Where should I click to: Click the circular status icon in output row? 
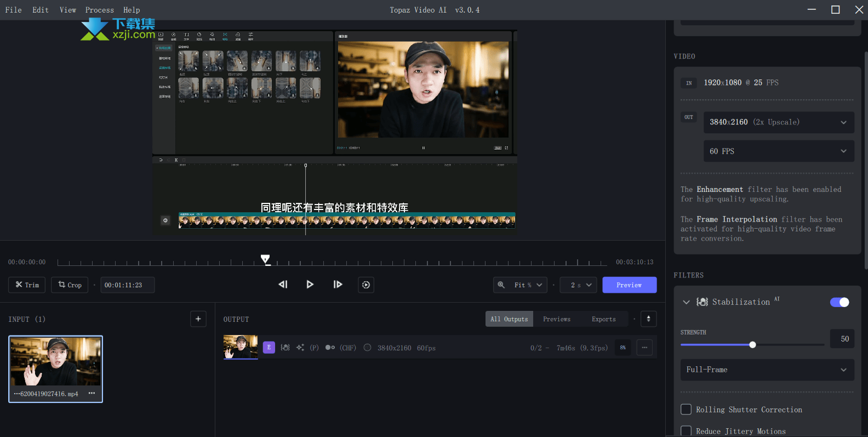click(x=367, y=348)
